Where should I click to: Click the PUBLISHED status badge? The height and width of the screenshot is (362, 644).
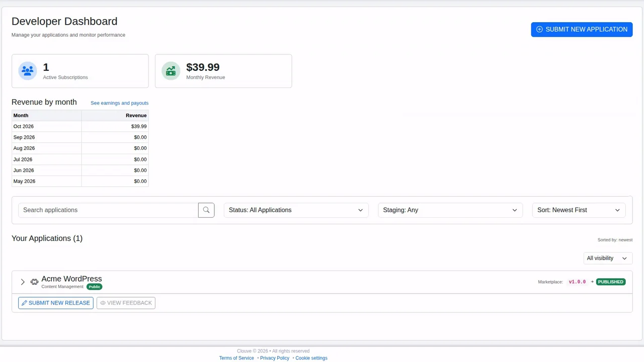[x=611, y=282]
